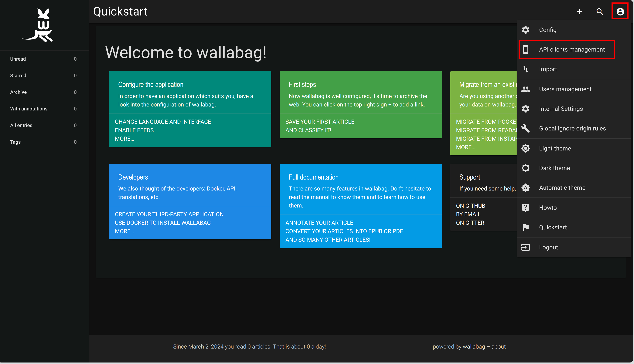Open Starred entries in sidebar
Viewport: 634px width, 364px height.
tap(44, 76)
